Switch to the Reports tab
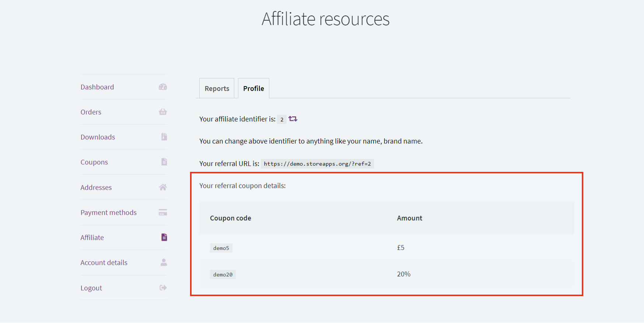Image resolution: width=644 pixels, height=323 pixels. pyautogui.click(x=217, y=88)
